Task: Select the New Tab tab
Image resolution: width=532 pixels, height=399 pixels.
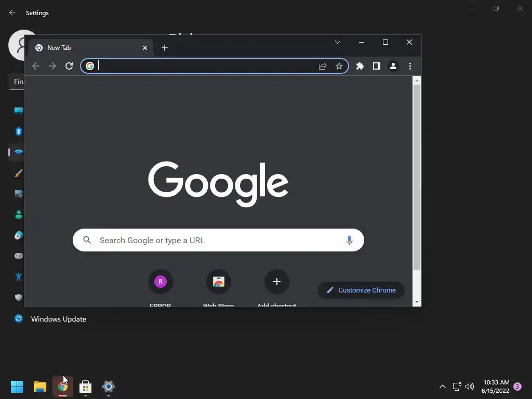Action: point(90,48)
